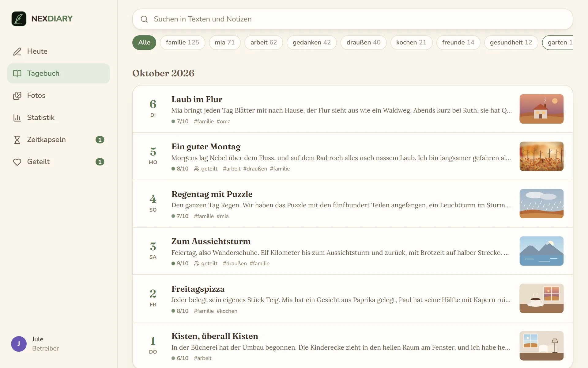Click the #mia tag in Regentag mit Puzzle
The width and height of the screenshot is (588, 368).
(223, 216)
